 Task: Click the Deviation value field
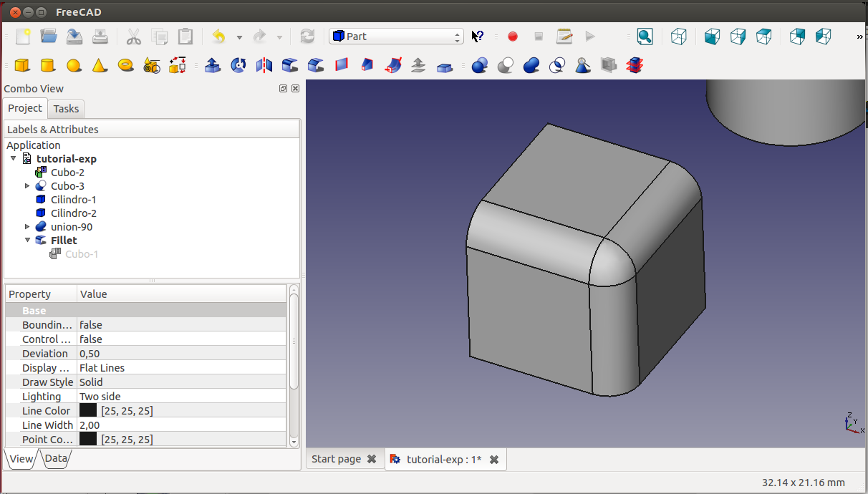179,354
